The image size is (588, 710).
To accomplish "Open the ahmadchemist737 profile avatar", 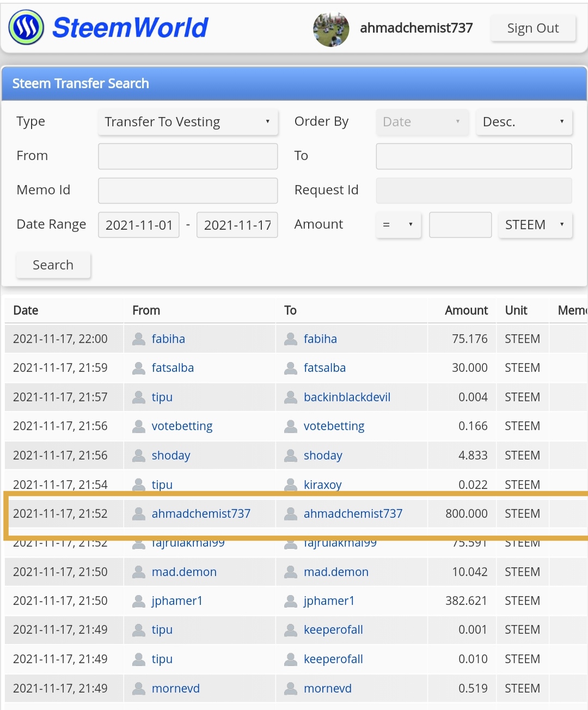I will pos(331,29).
